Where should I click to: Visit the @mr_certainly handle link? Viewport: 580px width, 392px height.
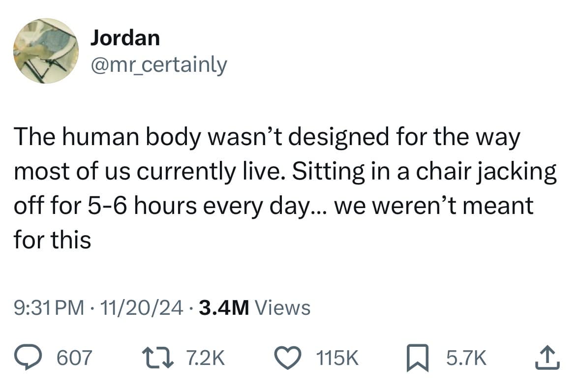(x=158, y=63)
